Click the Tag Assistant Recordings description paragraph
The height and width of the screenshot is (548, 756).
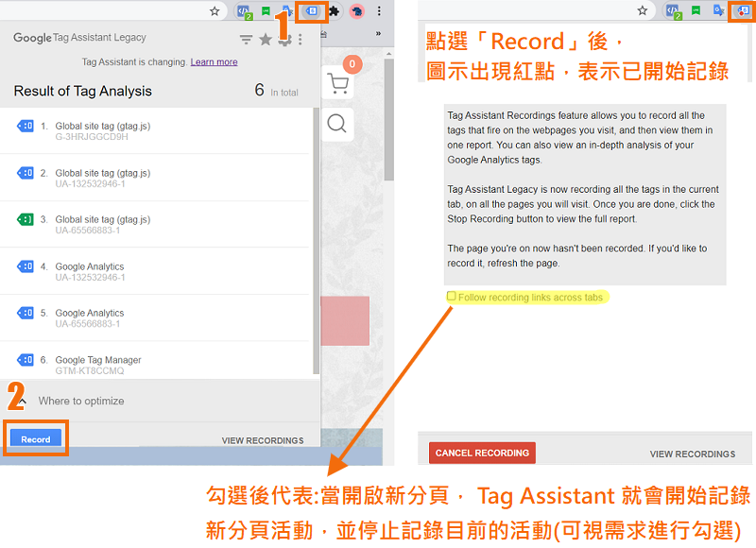(580, 137)
